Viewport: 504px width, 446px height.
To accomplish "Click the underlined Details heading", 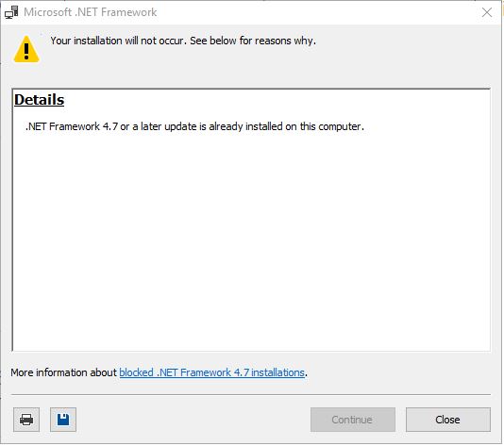I will (x=40, y=100).
